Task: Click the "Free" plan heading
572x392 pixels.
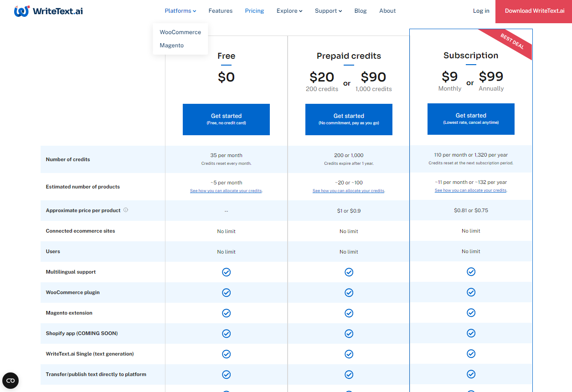Action: (x=226, y=56)
